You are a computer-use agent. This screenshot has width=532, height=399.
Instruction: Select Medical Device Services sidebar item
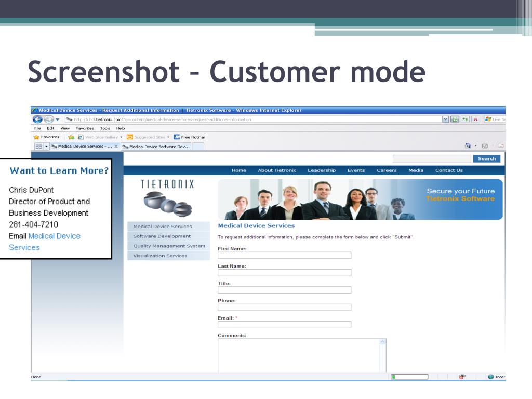click(x=169, y=227)
